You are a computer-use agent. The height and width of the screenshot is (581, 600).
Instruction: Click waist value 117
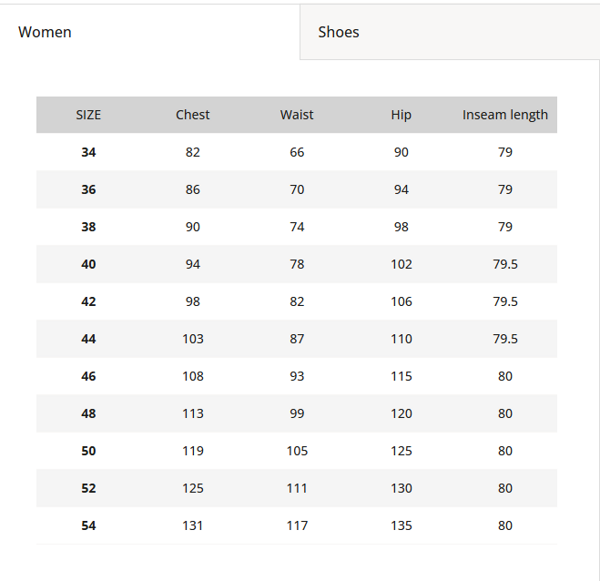(297, 526)
